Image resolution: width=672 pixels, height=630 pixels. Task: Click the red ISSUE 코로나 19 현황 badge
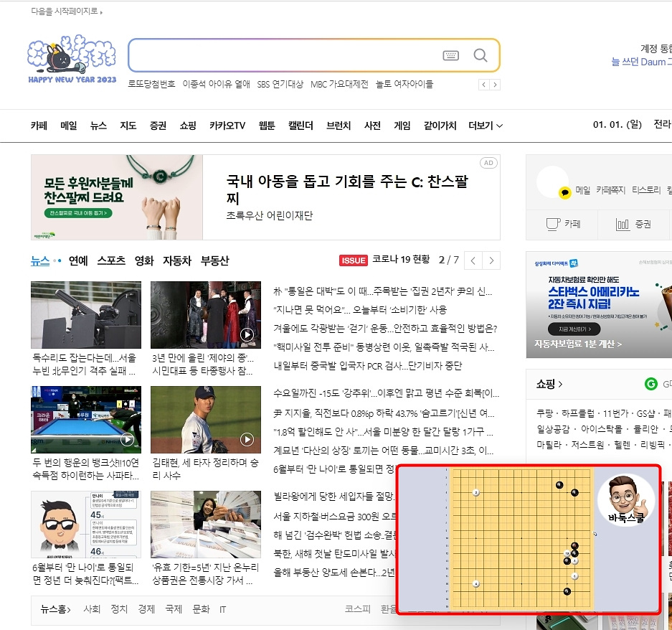[x=353, y=260]
